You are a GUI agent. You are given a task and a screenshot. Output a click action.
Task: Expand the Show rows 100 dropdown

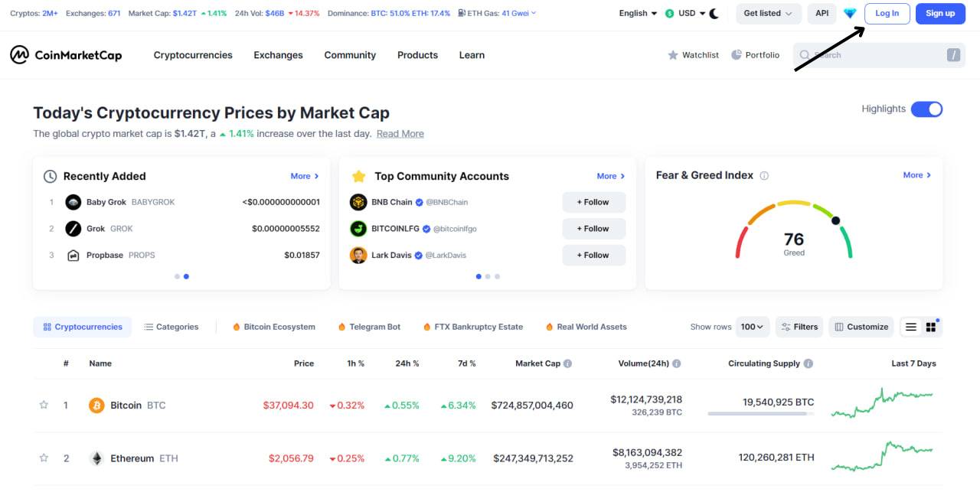tap(753, 327)
